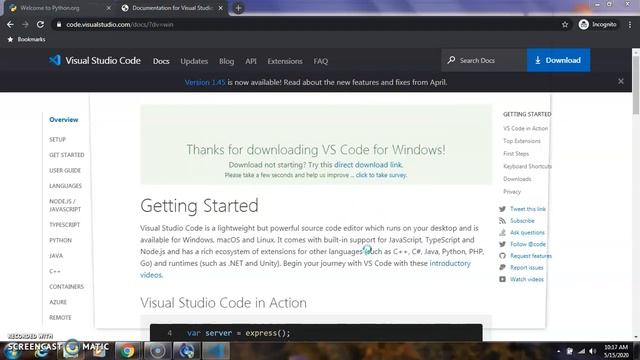The height and width of the screenshot is (360, 640).
Task: Click the icon beside Report issues
Action: click(x=502, y=267)
